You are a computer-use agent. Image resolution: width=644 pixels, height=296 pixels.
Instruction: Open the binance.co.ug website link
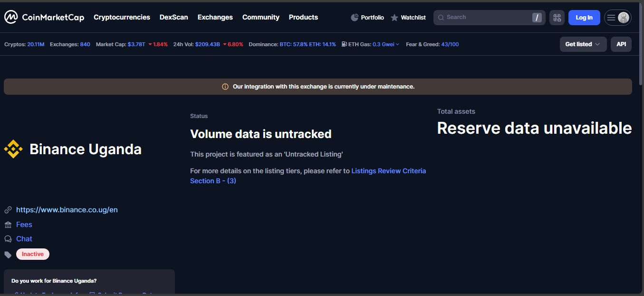[x=67, y=210]
